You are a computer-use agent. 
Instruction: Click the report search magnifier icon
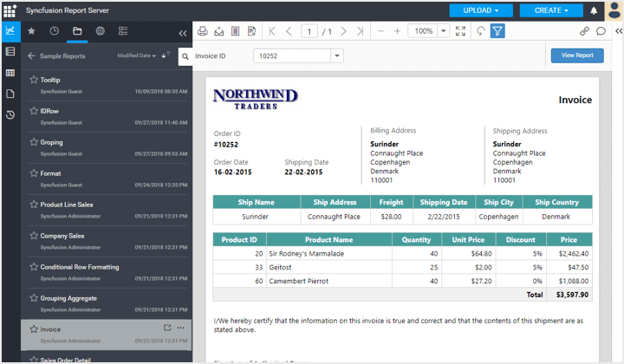pos(185,56)
